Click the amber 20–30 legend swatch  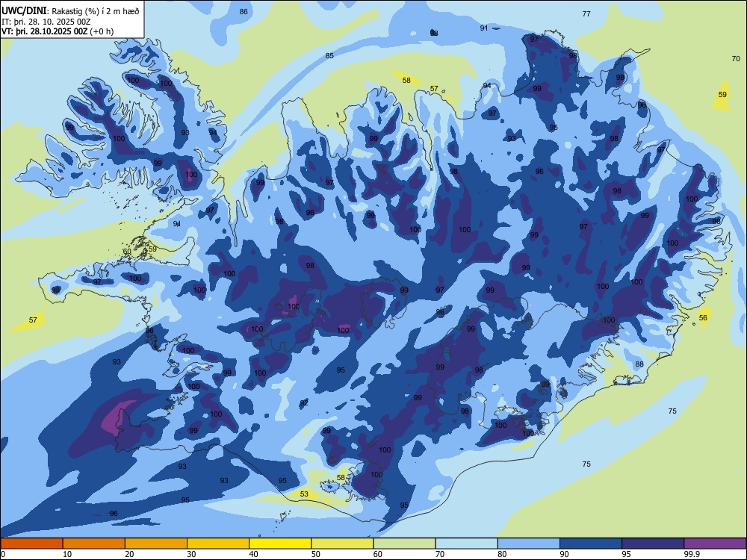[x=156, y=544]
